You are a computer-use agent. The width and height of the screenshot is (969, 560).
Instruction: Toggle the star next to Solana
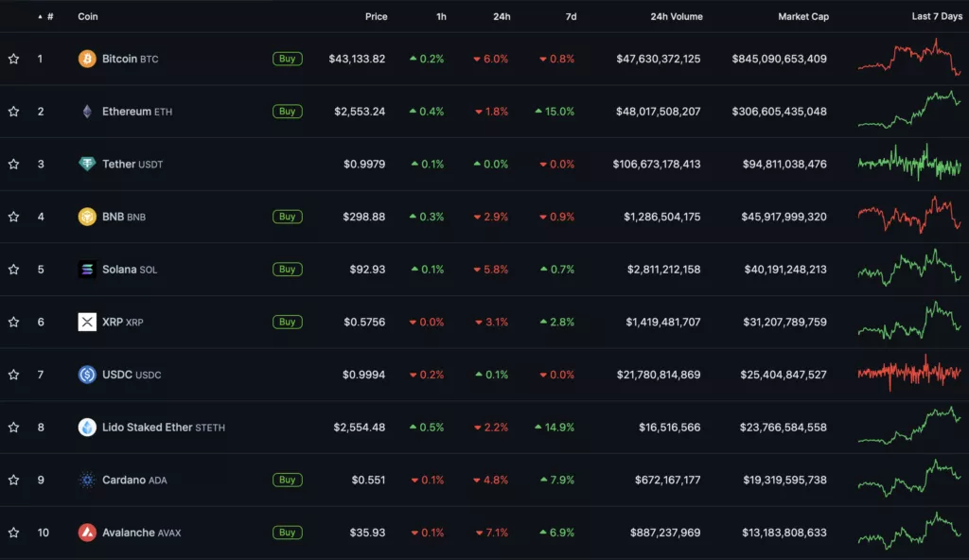[x=13, y=270]
